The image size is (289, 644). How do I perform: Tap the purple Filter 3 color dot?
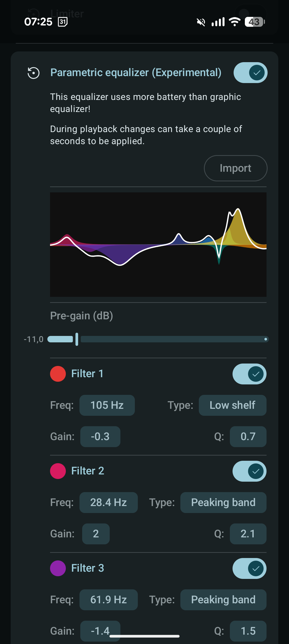coord(58,568)
